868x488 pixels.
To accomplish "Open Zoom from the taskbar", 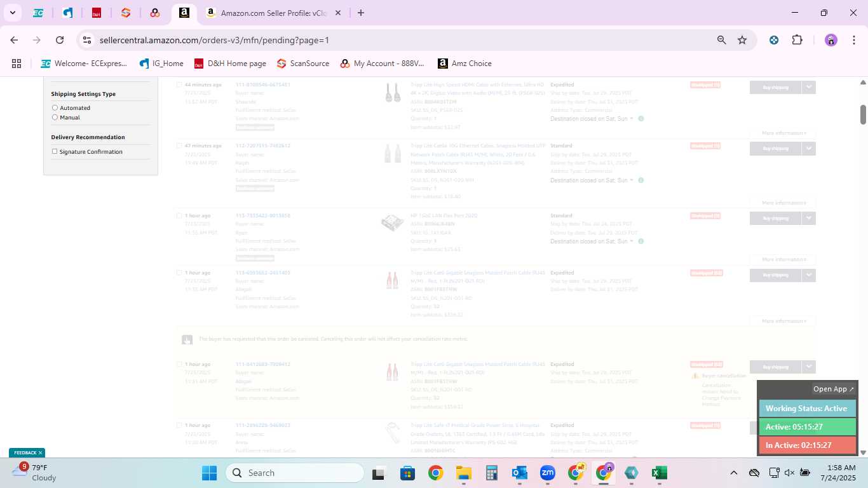I will click(x=547, y=473).
